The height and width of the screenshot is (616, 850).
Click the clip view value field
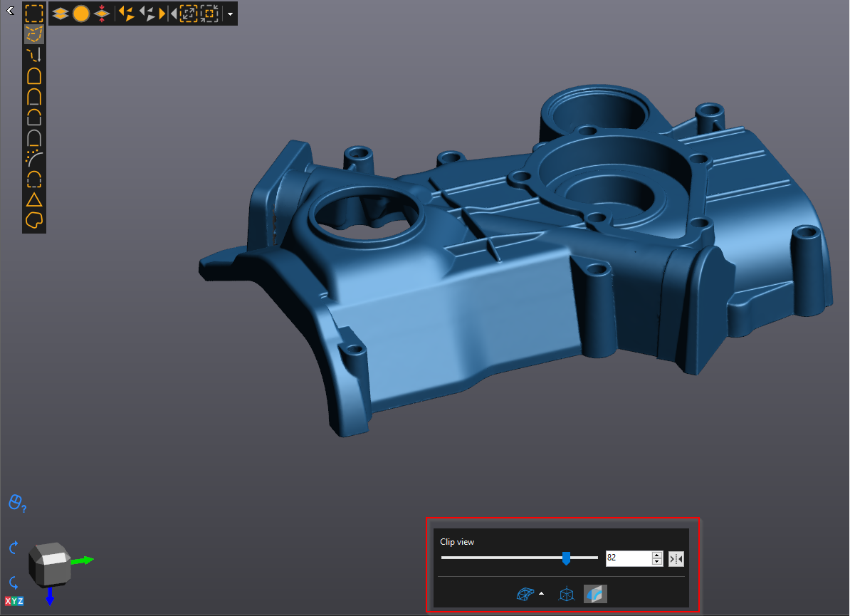pos(627,559)
